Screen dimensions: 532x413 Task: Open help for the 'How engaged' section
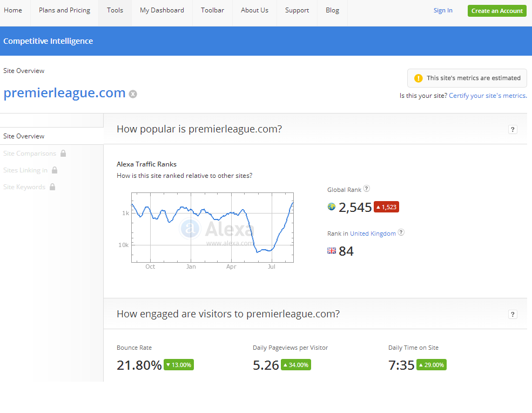pyautogui.click(x=513, y=314)
